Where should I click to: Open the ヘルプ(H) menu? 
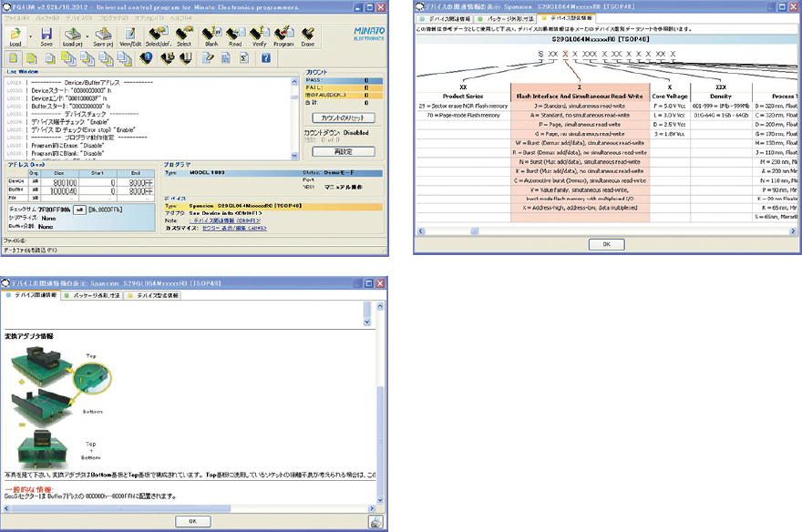(181, 18)
